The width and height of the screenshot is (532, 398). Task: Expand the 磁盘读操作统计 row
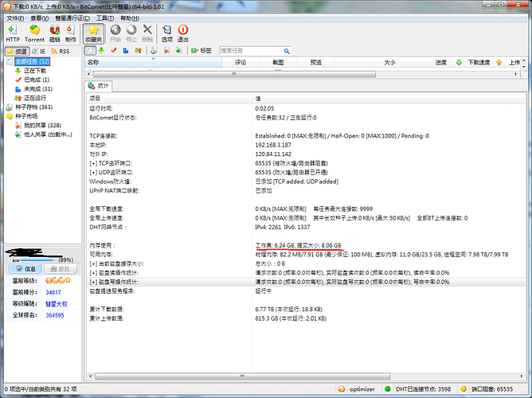93,273
